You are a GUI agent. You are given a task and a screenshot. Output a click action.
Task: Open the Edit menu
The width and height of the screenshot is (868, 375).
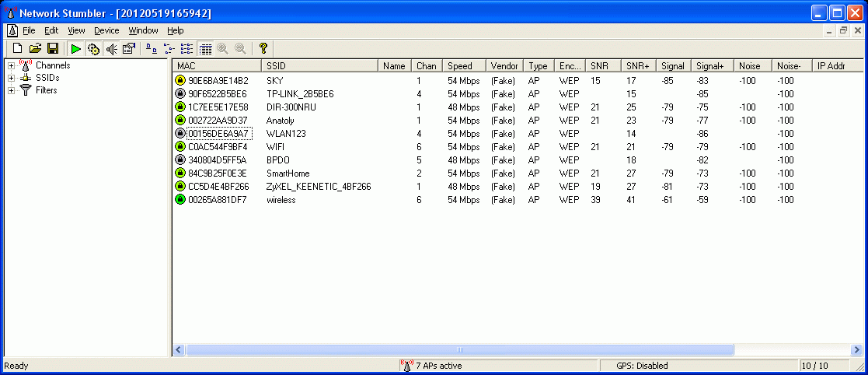51,30
